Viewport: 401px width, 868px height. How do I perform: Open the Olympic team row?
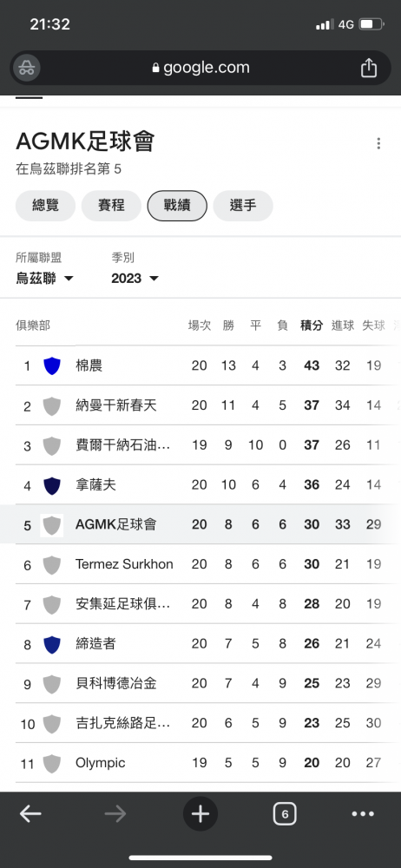[200, 763]
